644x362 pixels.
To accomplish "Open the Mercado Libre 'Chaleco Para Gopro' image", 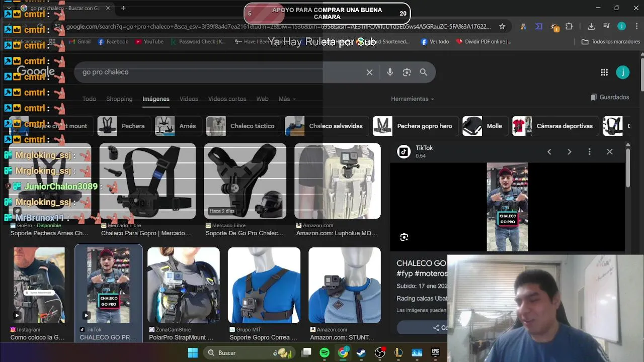I will 147,181.
